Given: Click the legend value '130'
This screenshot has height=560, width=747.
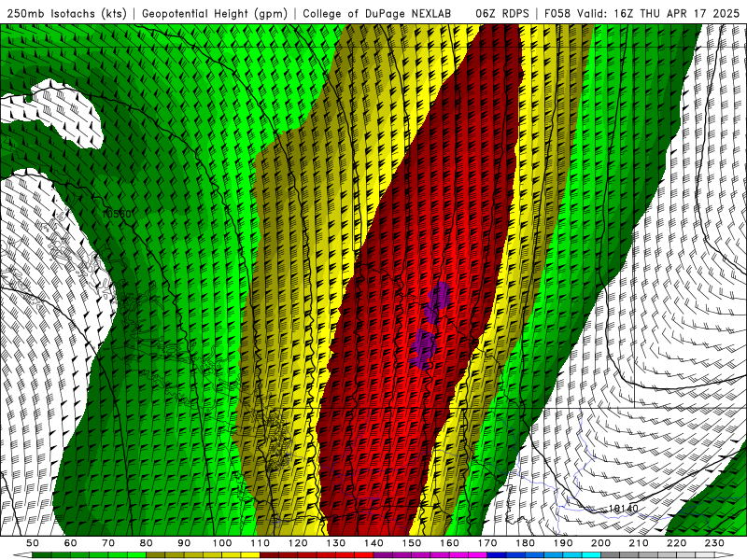Looking at the screenshot, I should tap(336, 543).
